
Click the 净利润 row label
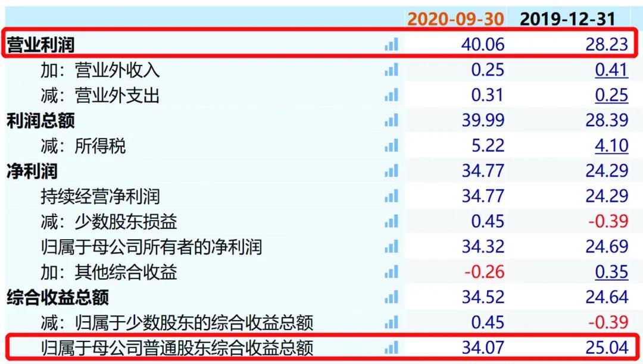click(x=32, y=171)
